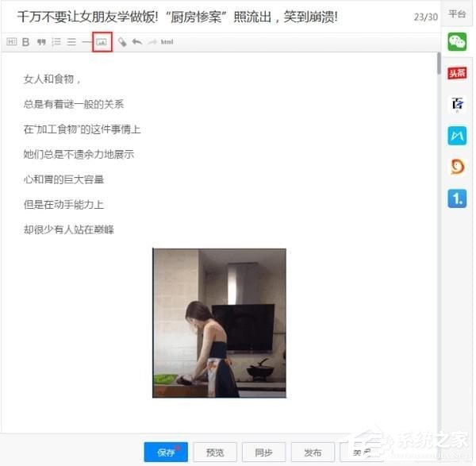Apply the H1 heading format
476x466 pixels.
click(12, 41)
